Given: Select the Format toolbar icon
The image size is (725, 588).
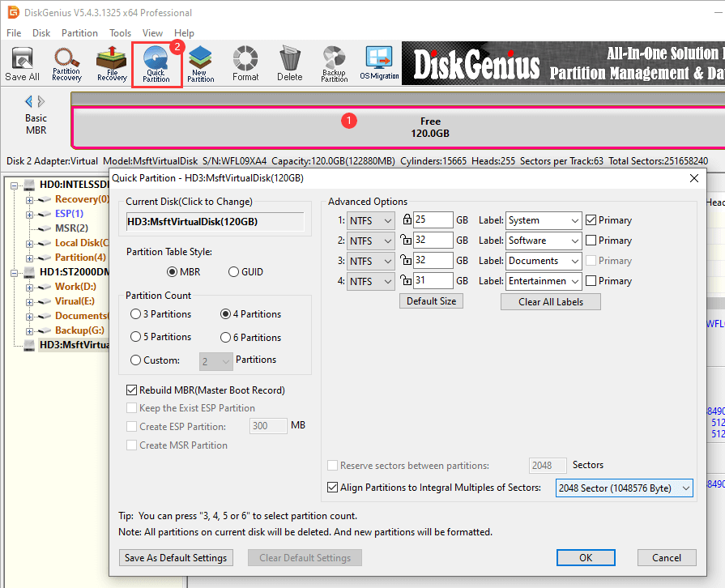Looking at the screenshot, I should [245, 63].
